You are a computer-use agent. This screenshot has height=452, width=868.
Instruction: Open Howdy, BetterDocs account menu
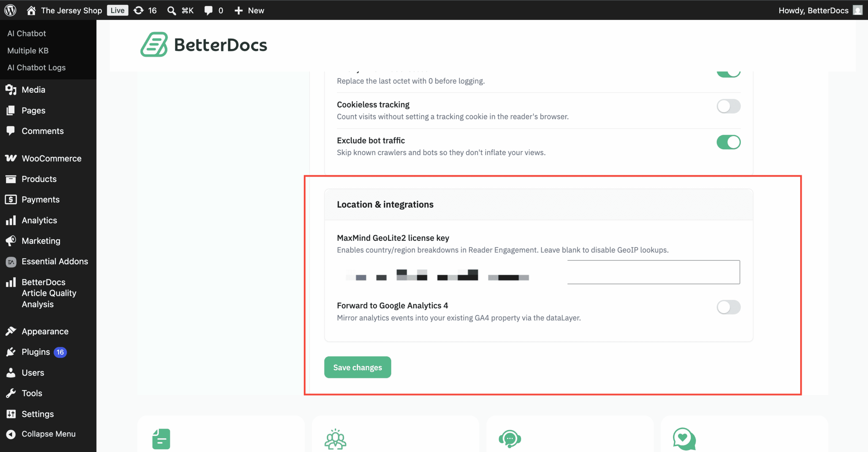(820, 11)
